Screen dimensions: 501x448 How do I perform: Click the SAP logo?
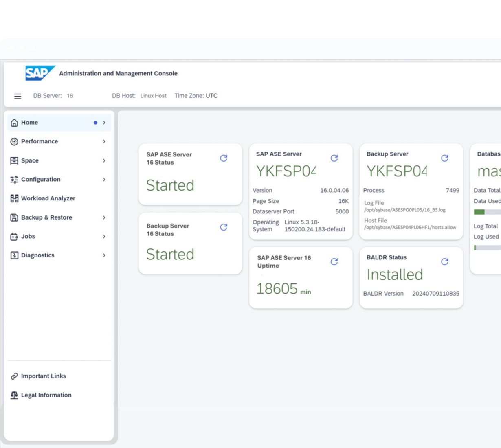[40, 73]
